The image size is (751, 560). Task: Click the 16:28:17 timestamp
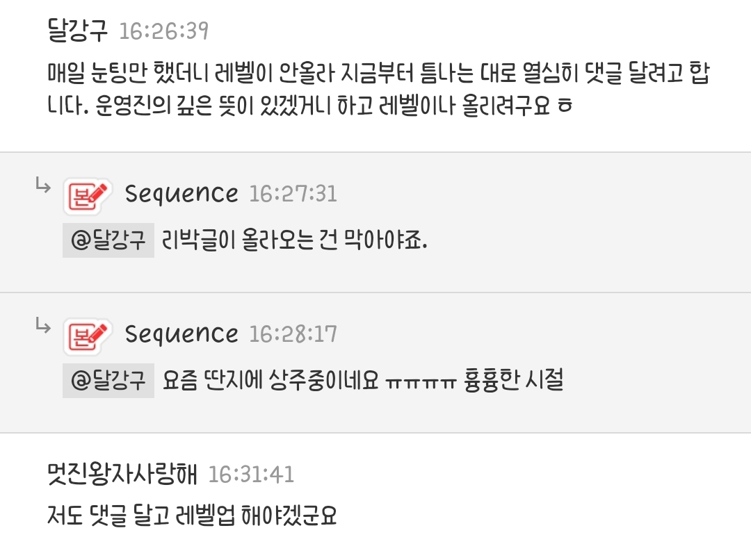293,335
